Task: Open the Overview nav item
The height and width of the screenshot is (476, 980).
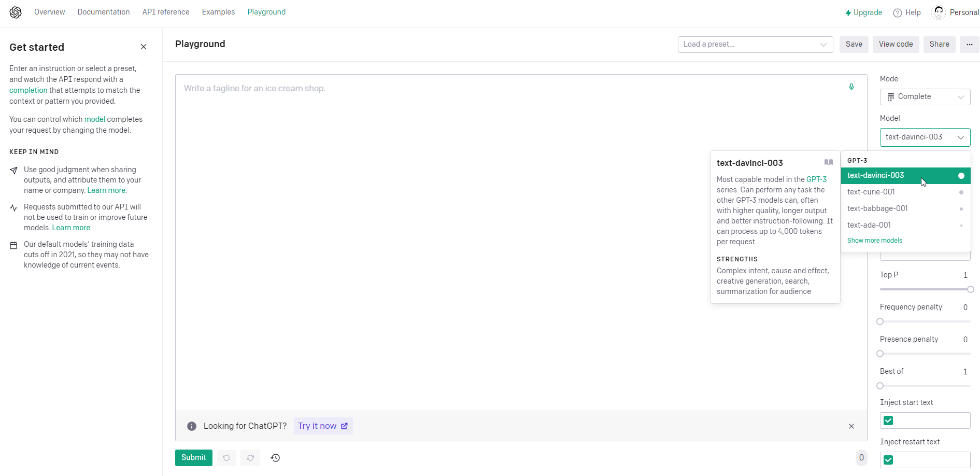Action: 50,12
